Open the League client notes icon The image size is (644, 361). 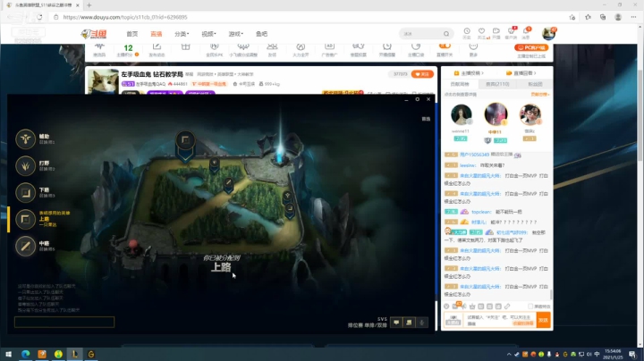click(409, 323)
